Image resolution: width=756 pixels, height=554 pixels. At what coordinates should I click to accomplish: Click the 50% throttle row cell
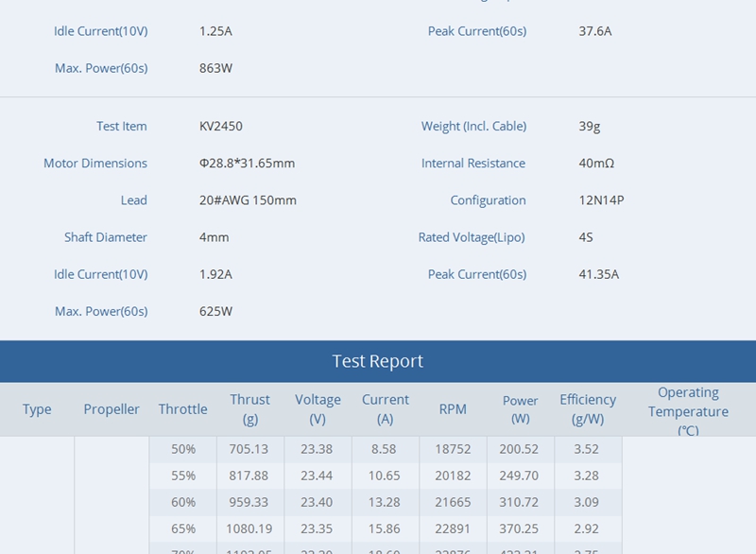click(183, 449)
